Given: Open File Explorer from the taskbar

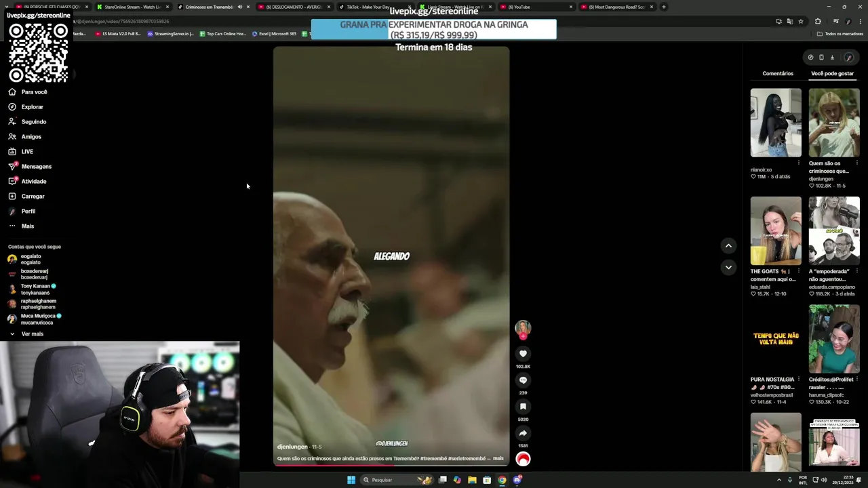Looking at the screenshot, I should [x=472, y=480].
